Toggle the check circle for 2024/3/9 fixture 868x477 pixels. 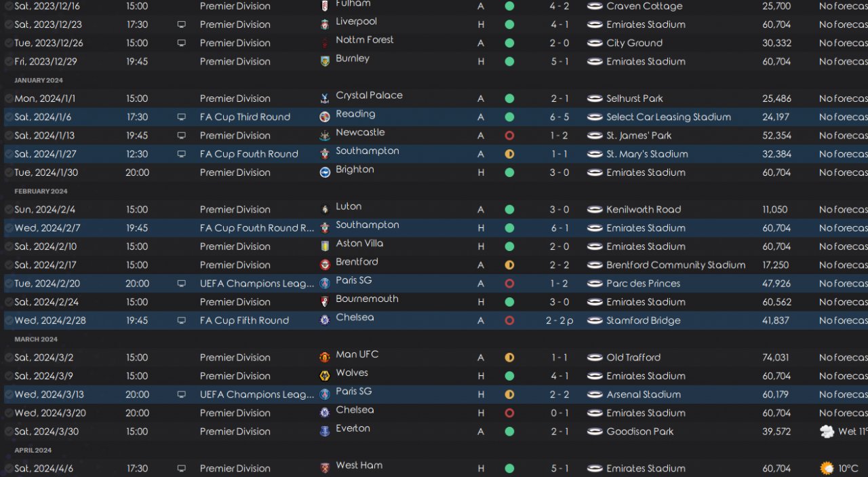[9, 376]
